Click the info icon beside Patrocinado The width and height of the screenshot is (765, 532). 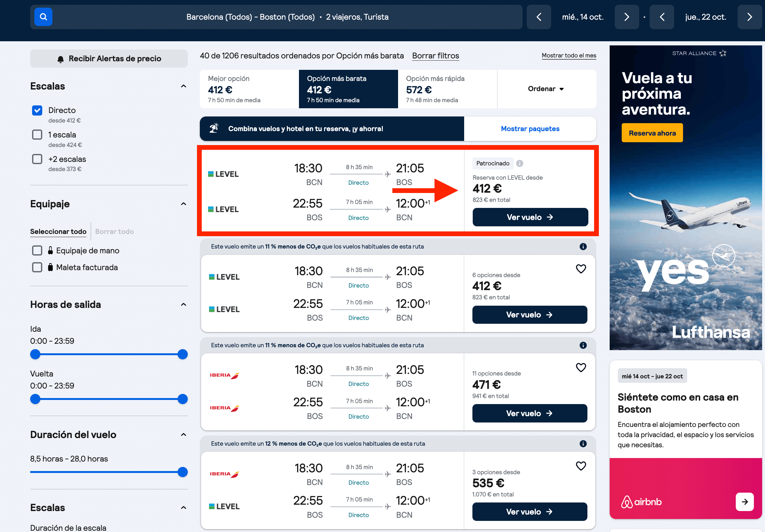click(x=519, y=163)
